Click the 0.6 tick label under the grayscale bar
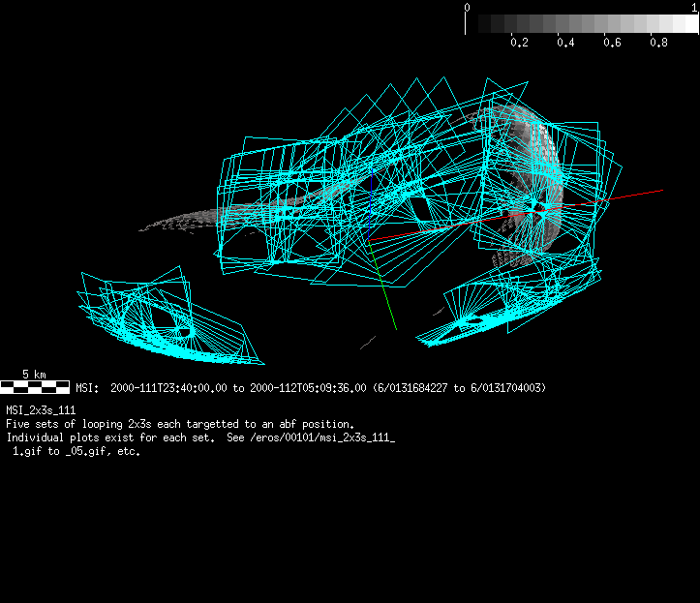 coord(612,43)
